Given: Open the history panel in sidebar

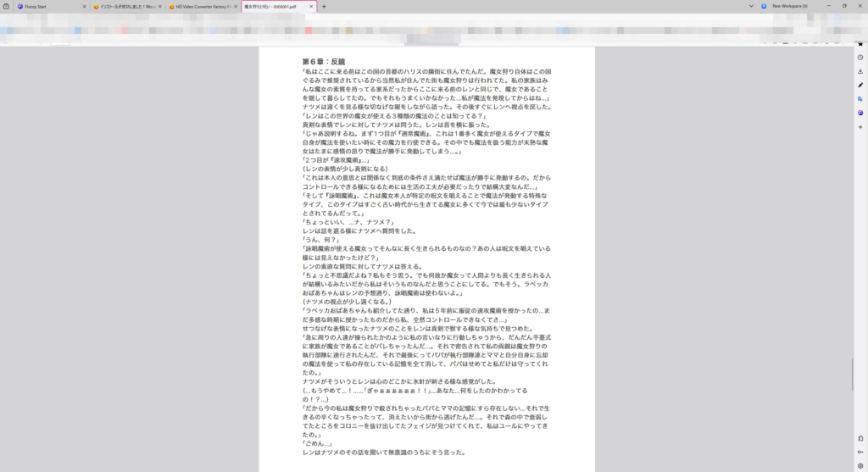Looking at the screenshot, I should [860, 58].
